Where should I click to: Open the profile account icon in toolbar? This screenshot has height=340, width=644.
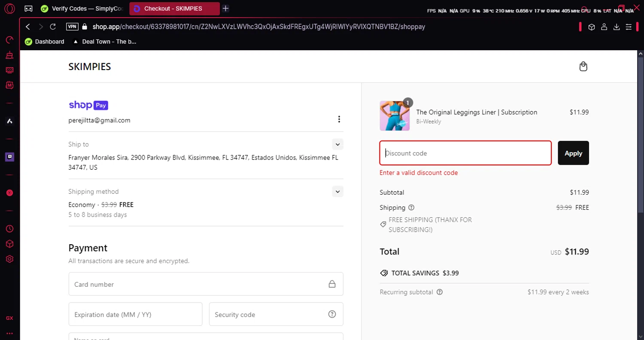[x=604, y=27]
